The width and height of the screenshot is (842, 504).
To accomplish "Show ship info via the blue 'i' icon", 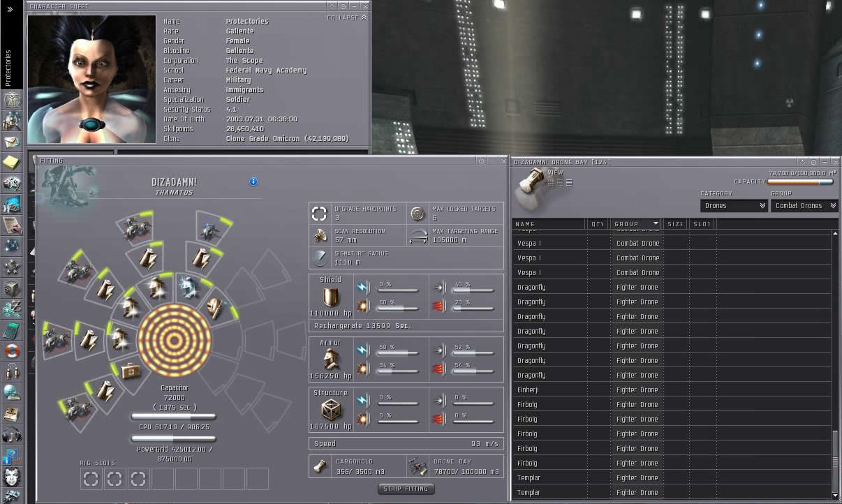I will pos(253,181).
